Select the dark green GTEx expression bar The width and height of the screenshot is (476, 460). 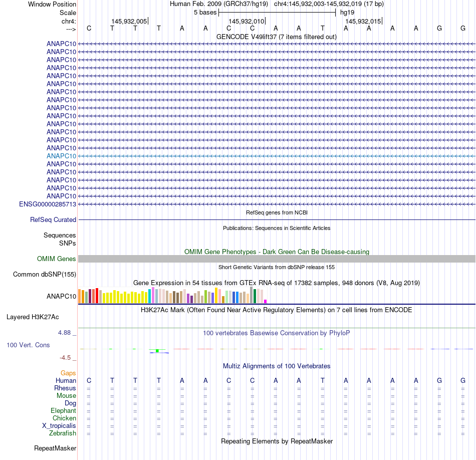255,296
